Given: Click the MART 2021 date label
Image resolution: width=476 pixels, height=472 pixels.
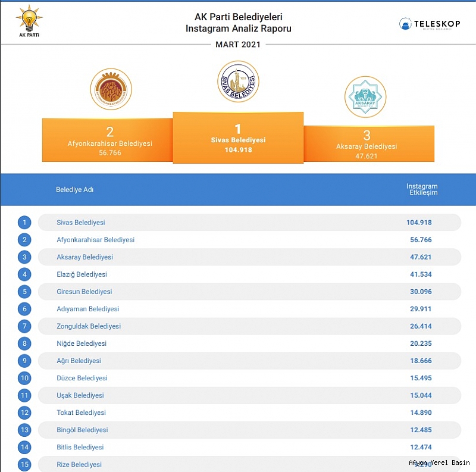Looking at the screenshot, I should [238, 45].
